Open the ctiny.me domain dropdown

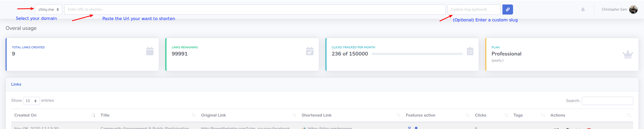coord(48,10)
